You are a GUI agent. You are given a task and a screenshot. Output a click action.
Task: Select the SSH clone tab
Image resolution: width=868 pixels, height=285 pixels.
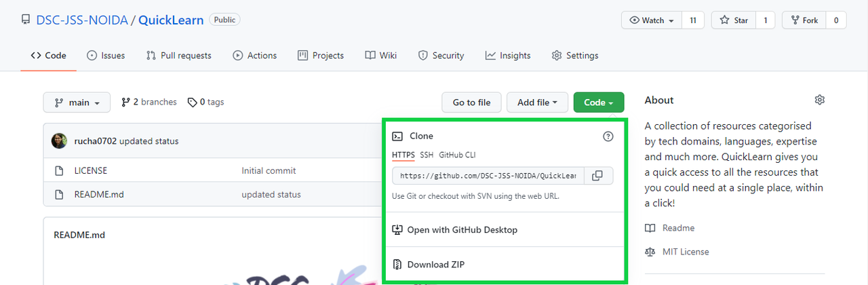tap(427, 155)
